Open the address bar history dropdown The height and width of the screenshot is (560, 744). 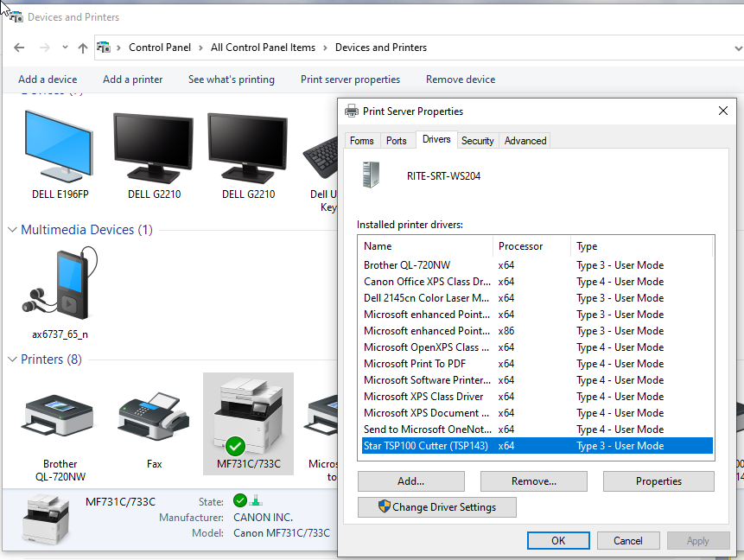coord(738,48)
